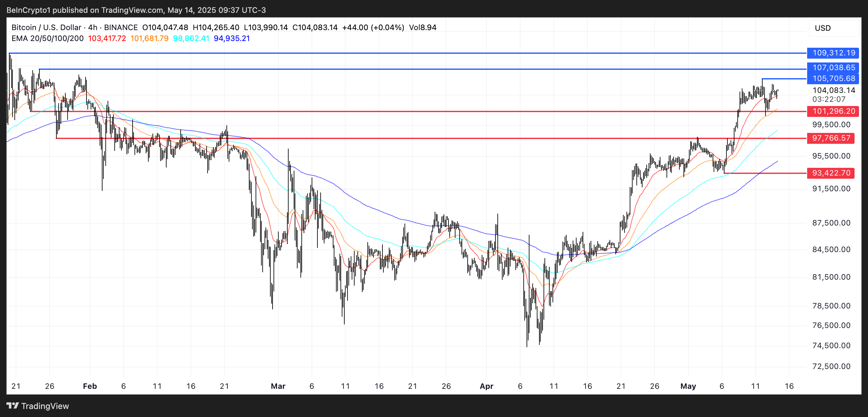Select the red EMA 20 value 103,417.72

click(x=106, y=38)
